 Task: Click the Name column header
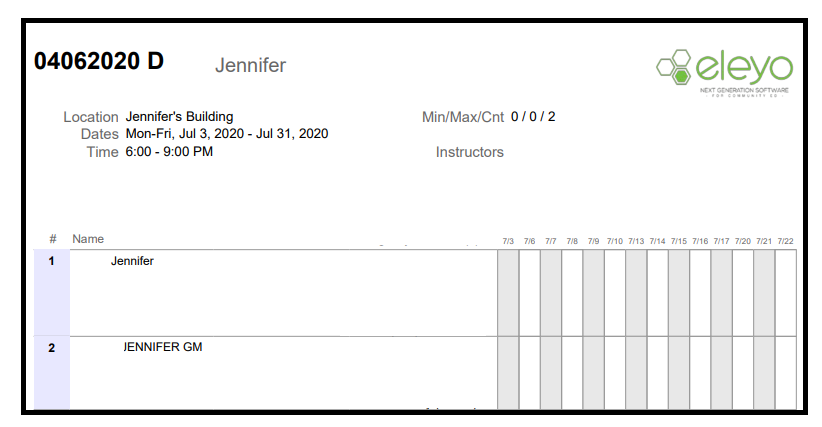[x=88, y=239]
